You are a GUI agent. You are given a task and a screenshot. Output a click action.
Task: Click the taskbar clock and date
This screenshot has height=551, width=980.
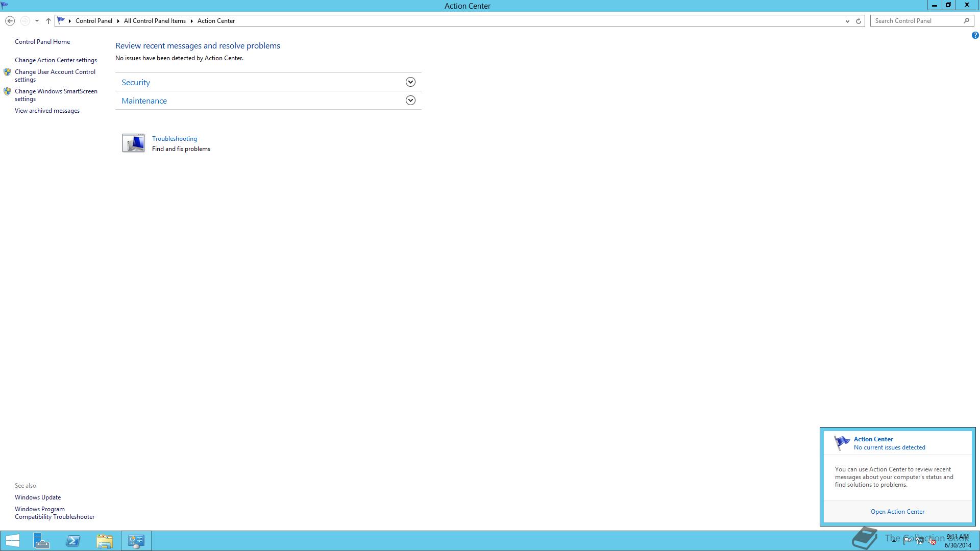pyautogui.click(x=958, y=541)
